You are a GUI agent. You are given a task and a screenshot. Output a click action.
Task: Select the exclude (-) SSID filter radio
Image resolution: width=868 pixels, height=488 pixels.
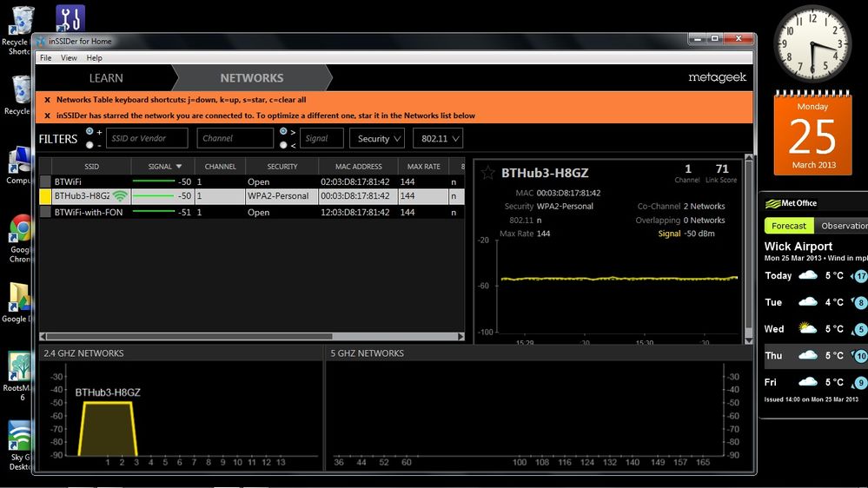(x=89, y=145)
